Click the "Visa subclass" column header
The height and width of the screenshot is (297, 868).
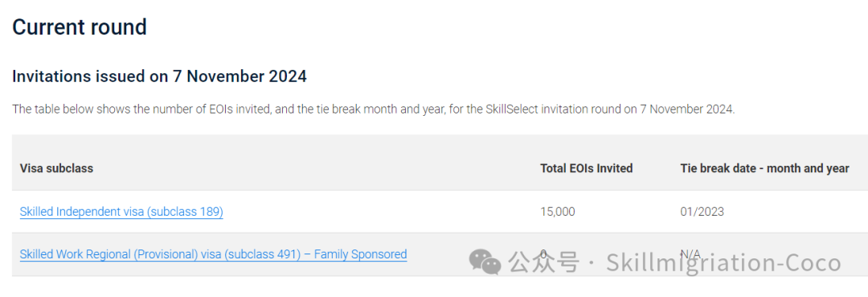(56, 168)
